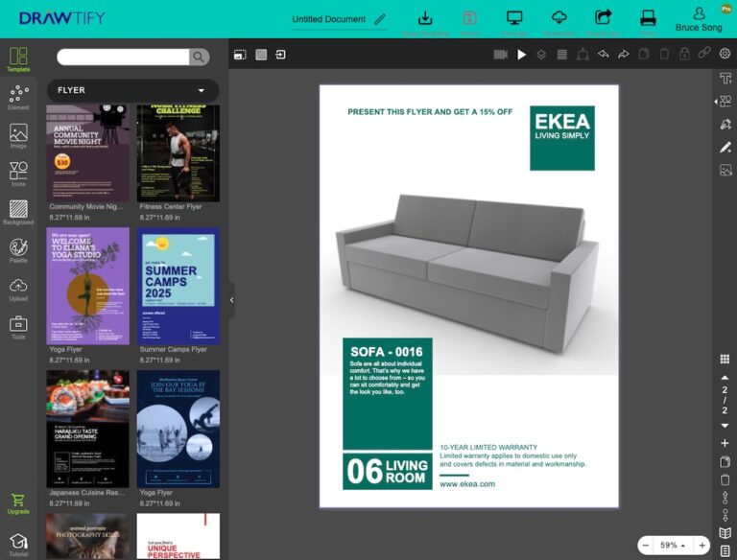Toggle the lock padlock icon
Image resolution: width=737 pixels, height=560 pixels.
coord(684,54)
